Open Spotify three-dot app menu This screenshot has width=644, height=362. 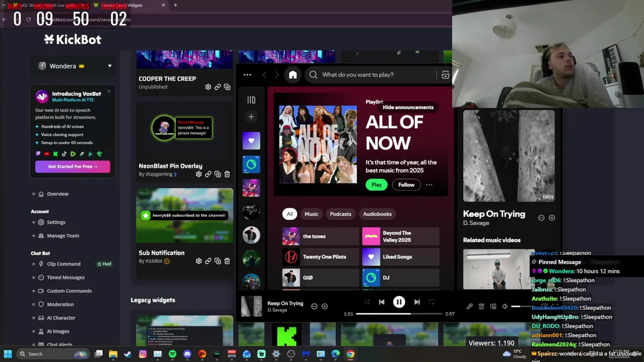[247, 75]
